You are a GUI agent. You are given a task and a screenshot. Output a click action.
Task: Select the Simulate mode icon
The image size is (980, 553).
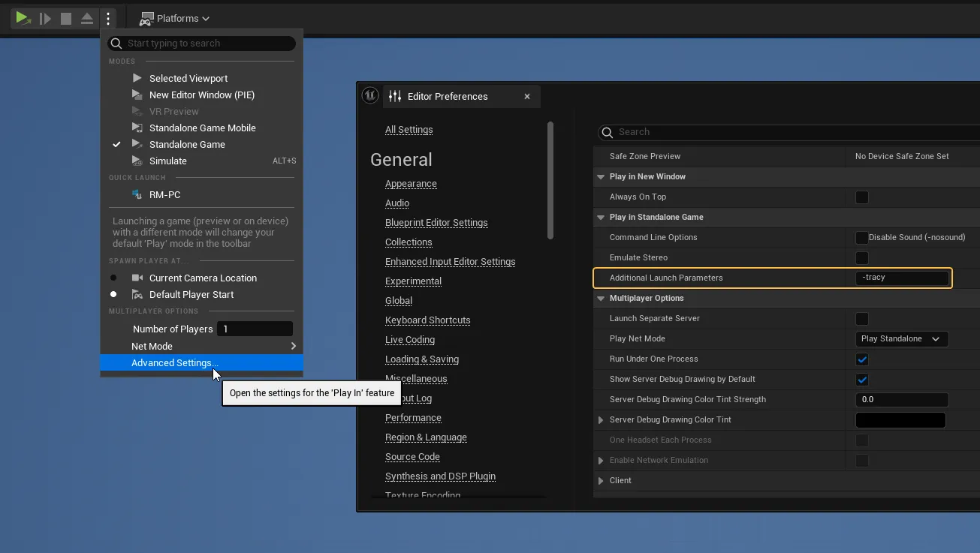click(137, 161)
